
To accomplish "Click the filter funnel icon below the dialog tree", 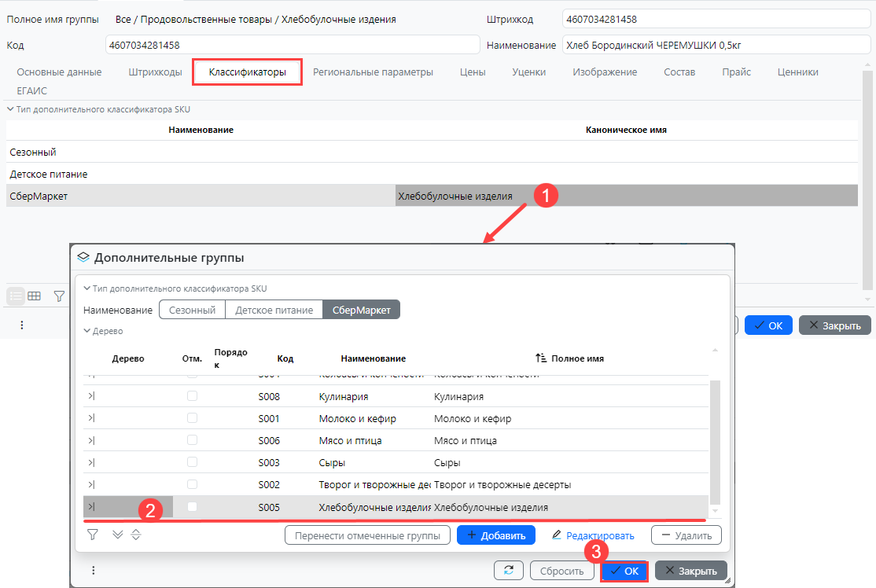I will click(93, 535).
